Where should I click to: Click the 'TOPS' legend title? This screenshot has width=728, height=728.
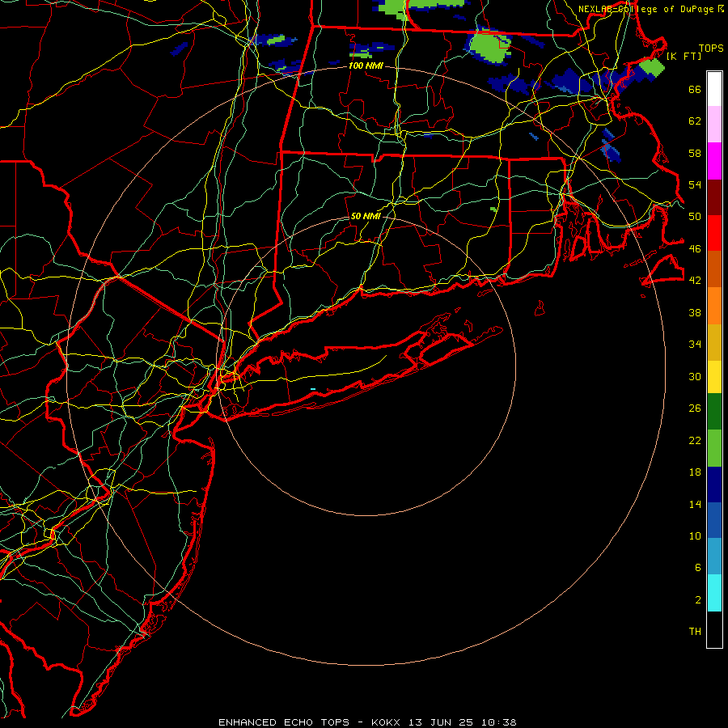click(x=711, y=49)
